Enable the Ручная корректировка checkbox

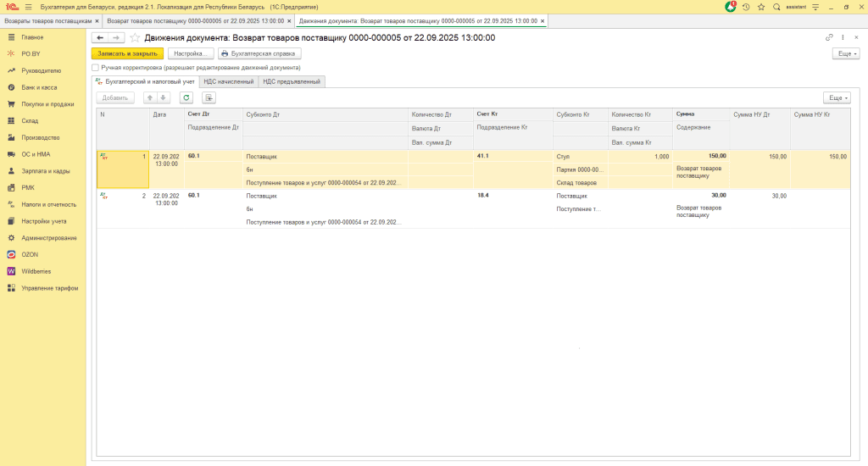point(96,67)
